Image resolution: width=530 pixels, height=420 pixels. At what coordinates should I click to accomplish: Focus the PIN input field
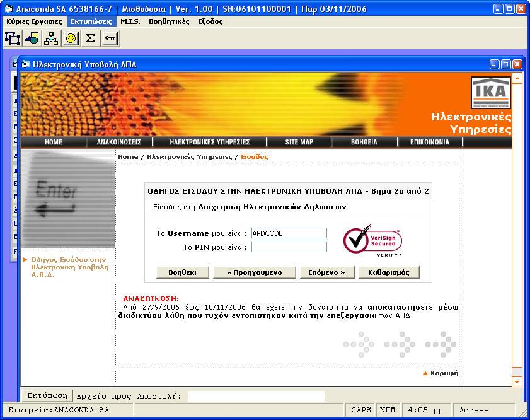289,247
